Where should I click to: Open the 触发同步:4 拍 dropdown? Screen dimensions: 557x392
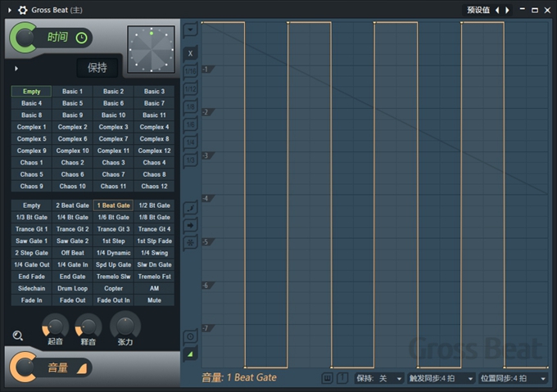point(441,379)
